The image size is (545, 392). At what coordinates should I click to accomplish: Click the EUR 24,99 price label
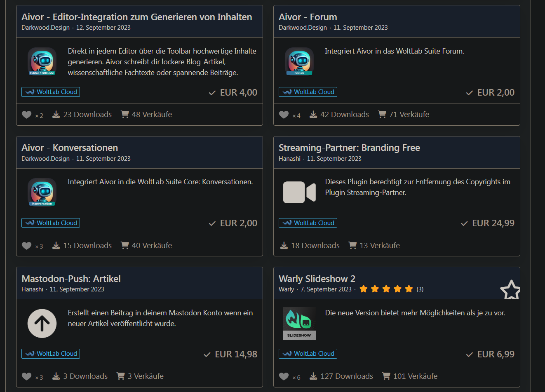tap(493, 223)
